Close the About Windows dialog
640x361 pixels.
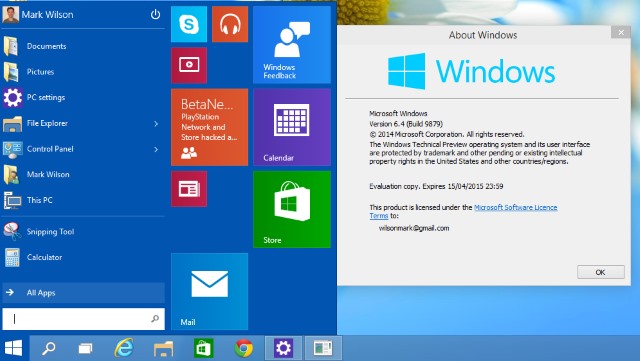621,32
